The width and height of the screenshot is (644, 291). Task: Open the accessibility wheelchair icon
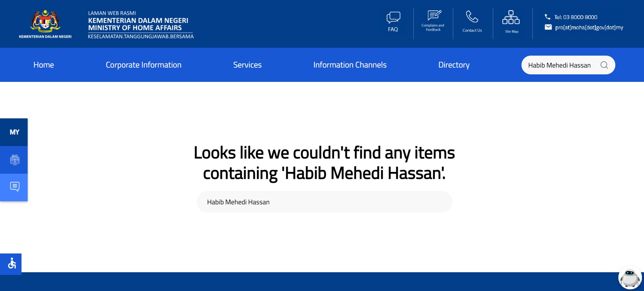[11, 264]
